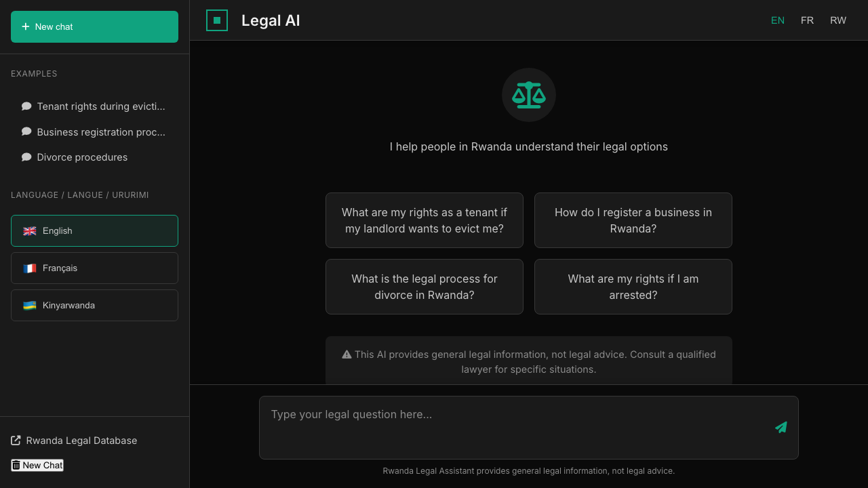Viewport: 868px width, 488px height.
Task: Click the chat bubble icon beside Tenant rights
Action: (26, 106)
